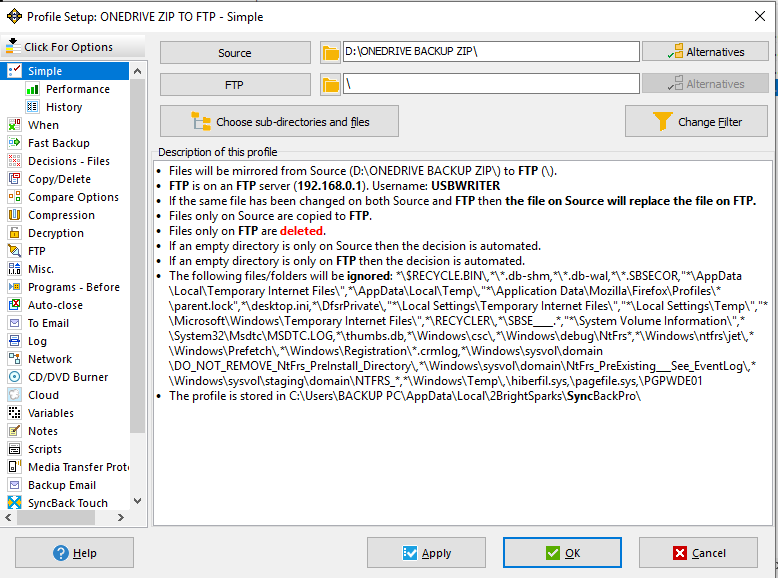778x578 pixels.
Task: Cancel the profile setup
Action: [x=698, y=553]
